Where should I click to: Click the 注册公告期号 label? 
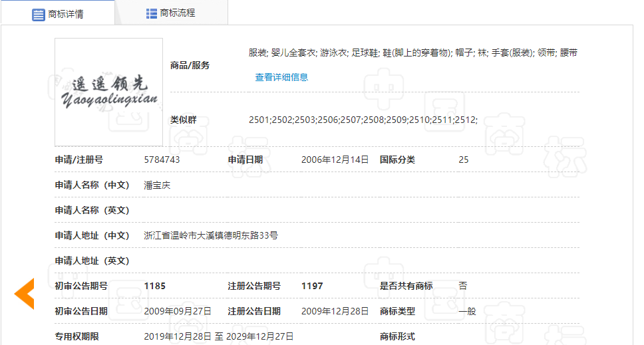coord(254,286)
